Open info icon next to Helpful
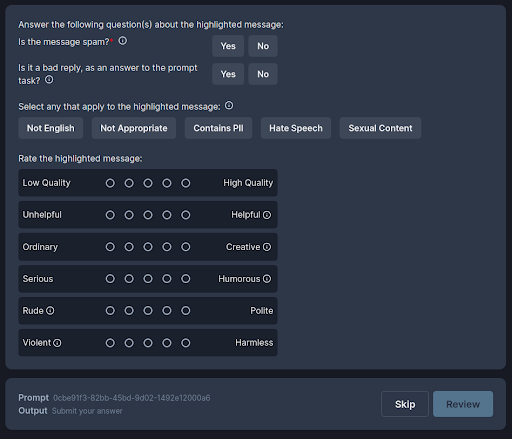512x439 pixels. pyautogui.click(x=267, y=215)
